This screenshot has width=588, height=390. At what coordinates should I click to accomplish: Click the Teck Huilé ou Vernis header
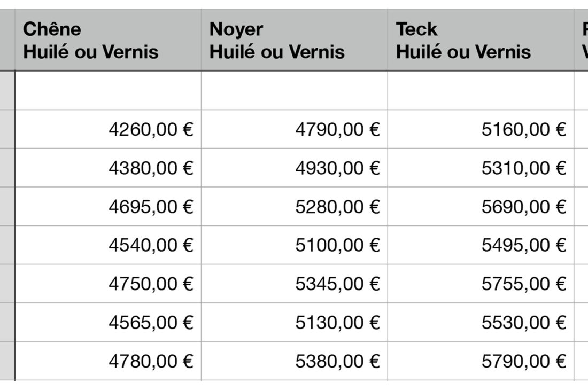point(481,40)
